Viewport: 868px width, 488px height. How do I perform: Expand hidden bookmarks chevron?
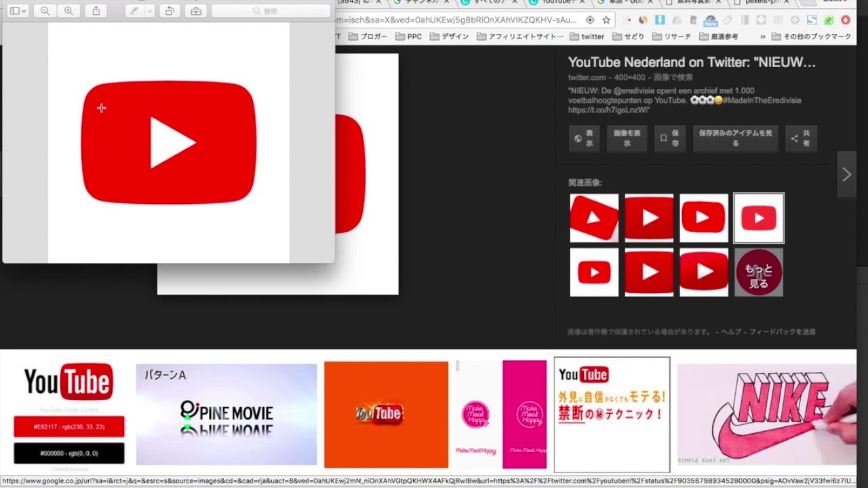(x=763, y=37)
